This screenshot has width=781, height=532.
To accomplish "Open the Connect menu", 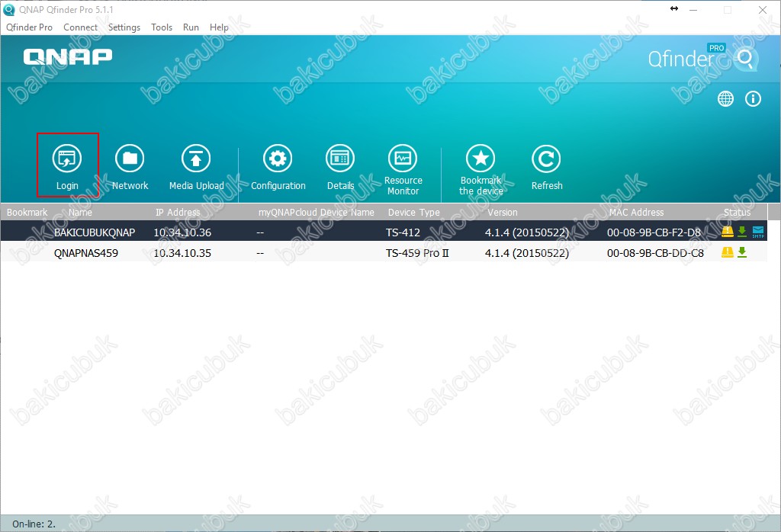I will click(x=80, y=27).
